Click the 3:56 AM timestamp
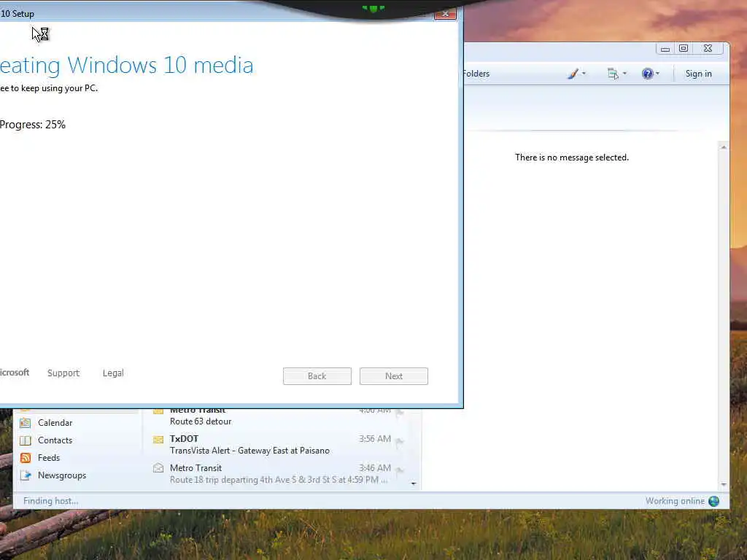This screenshot has width=747, height=560. pos(375,438)
